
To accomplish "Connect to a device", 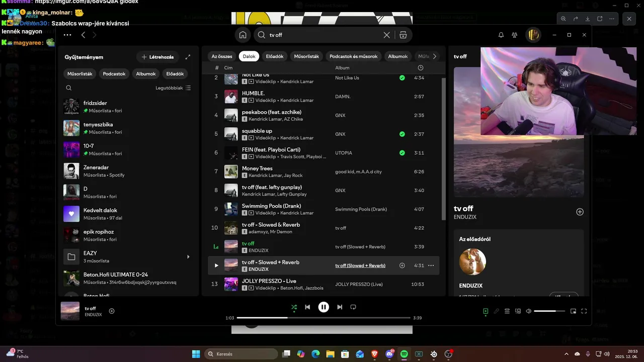I will click(518, 311).
